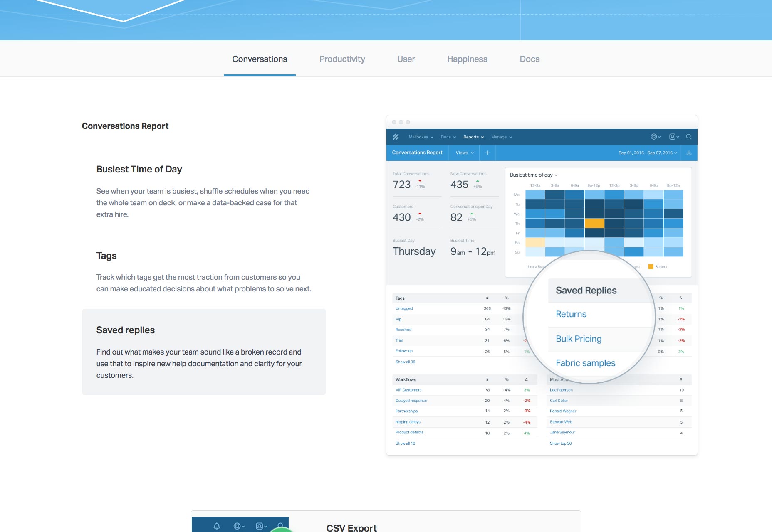Open Carl Coller customer link
The image size is (772, 532).
click(559, 401)
